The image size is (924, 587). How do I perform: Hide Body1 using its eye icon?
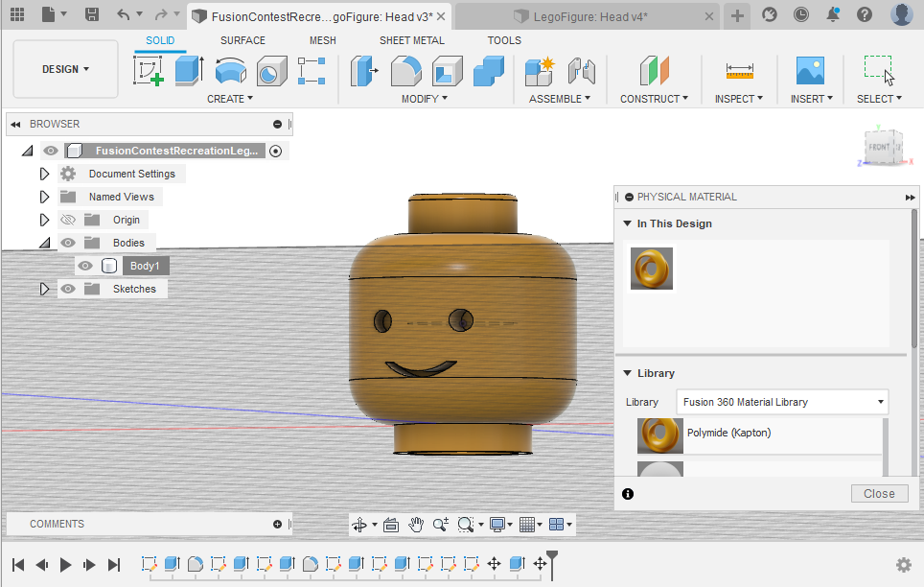(x=85, y=266)
